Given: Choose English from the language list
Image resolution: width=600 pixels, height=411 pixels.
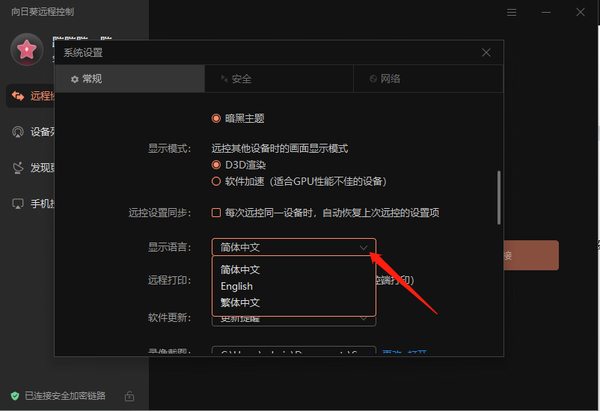Looking at the screenshot, I should click(238, 286).
